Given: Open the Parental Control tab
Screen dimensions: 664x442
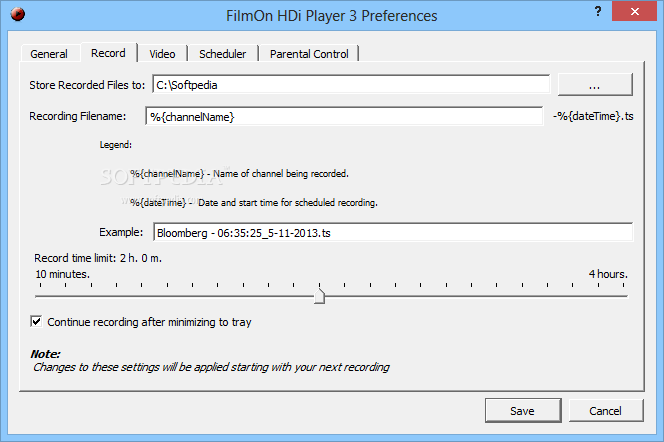Looking at the screenshot, I should tap(309, 54).
